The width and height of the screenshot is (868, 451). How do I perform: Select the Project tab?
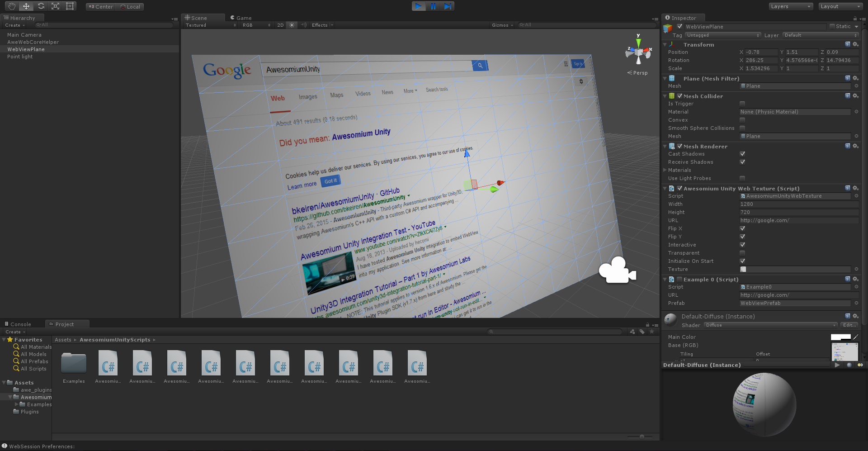click(67, 324)
